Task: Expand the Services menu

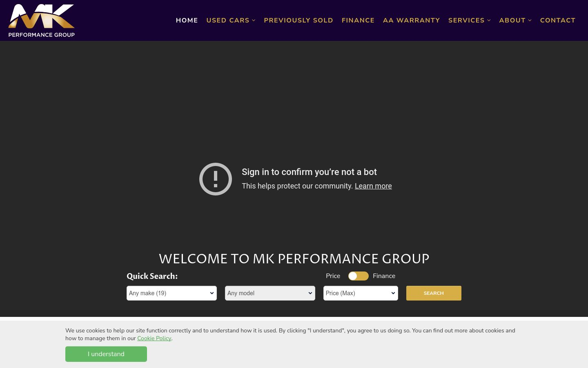Action: [470, 20]
